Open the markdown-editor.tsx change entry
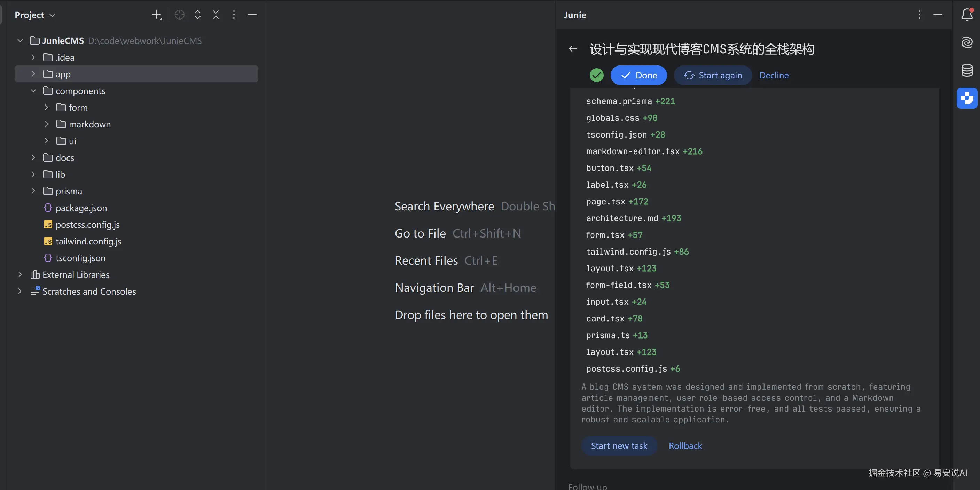 click(x=633, y=151)
